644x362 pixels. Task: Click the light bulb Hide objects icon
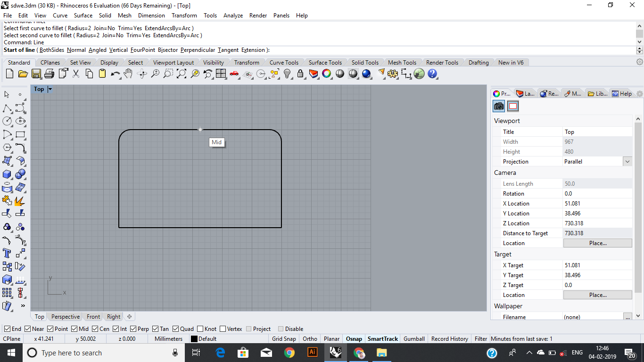click(287, 74)
